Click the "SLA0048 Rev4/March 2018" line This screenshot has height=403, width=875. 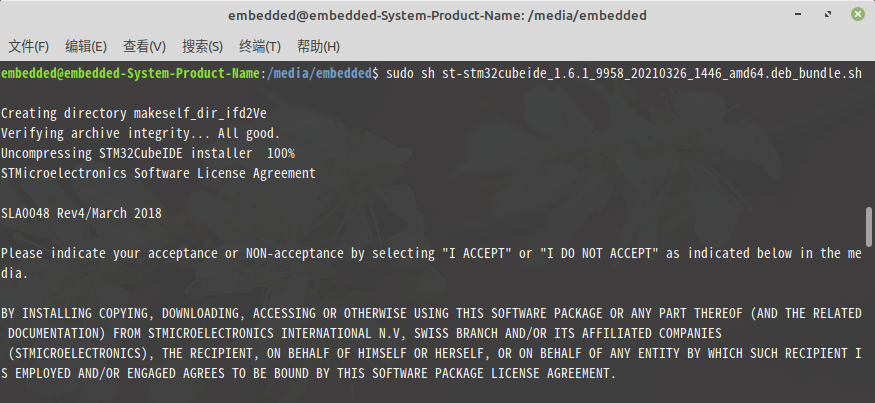(81, 213)
